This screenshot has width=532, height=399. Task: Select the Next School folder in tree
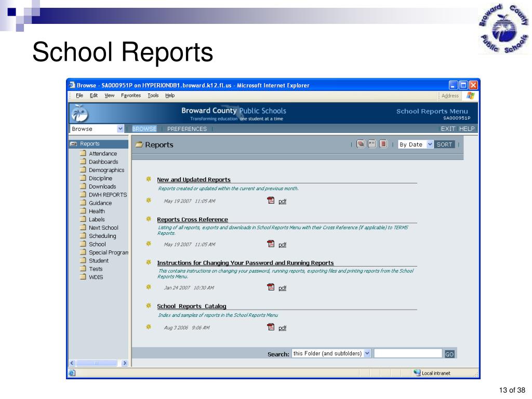point(103,228)
